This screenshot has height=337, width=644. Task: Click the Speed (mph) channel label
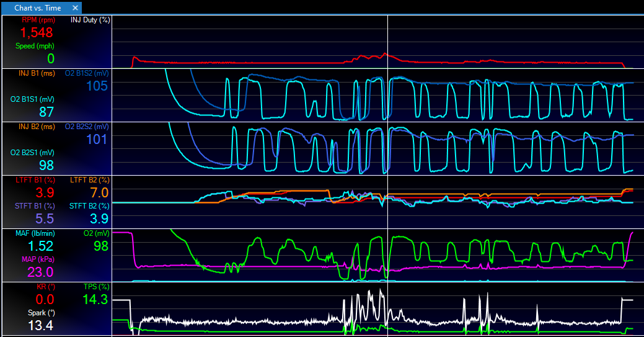(x=35, y=46)
